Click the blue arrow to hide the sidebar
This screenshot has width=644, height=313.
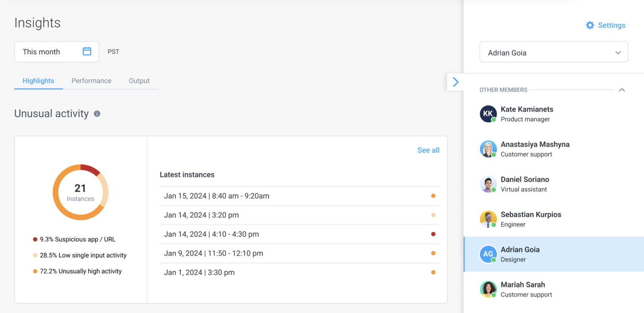tap(455, 82)
